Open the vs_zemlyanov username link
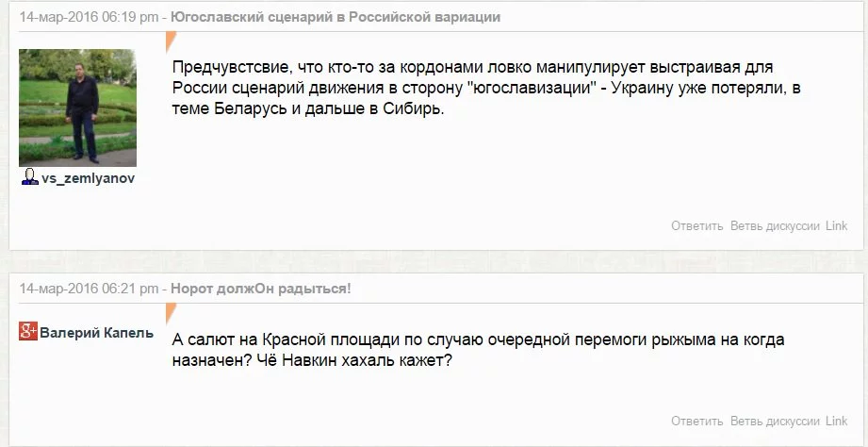This screenshot has height=447, width=868. pos(88,179)
